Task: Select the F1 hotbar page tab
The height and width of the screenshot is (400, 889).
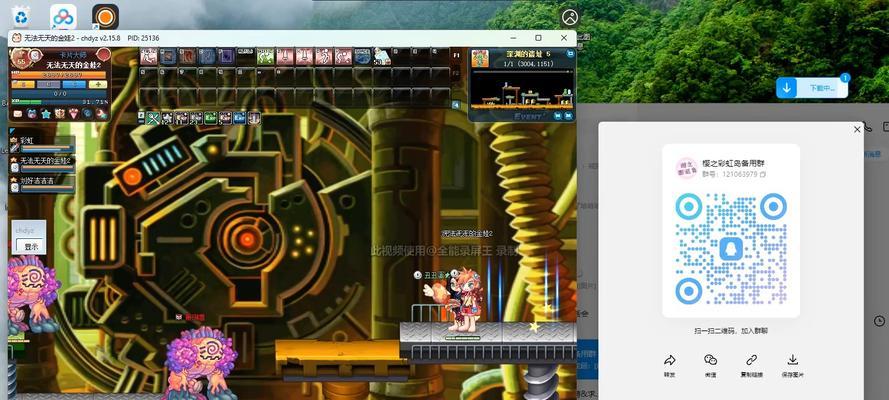Action: [x=456, y=56]
